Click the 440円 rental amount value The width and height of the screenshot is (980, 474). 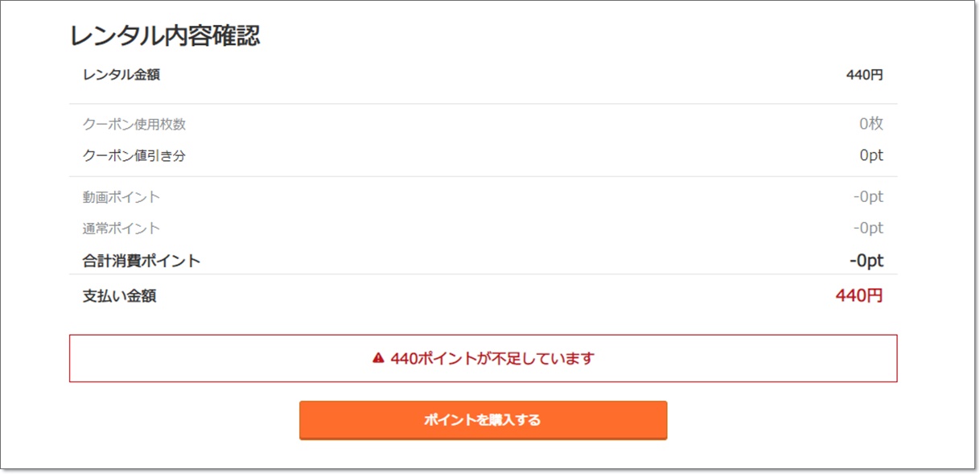pos(864,75)
